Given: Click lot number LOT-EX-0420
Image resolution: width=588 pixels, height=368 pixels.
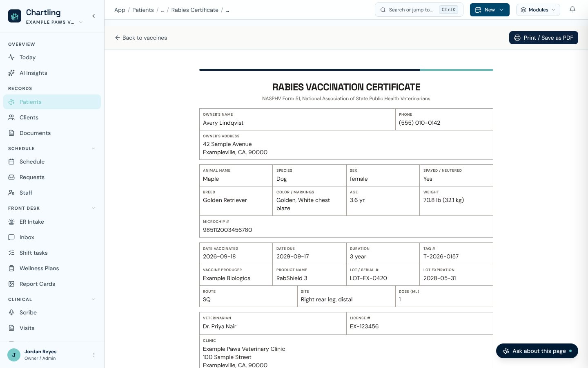Looking at the screenshot, I should (x=368, y=278).
